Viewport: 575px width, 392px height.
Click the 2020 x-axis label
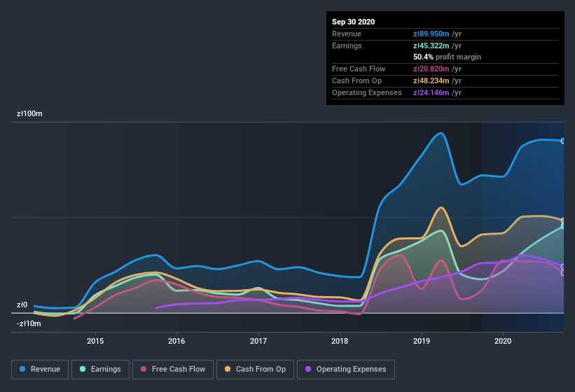coord(503,341)
